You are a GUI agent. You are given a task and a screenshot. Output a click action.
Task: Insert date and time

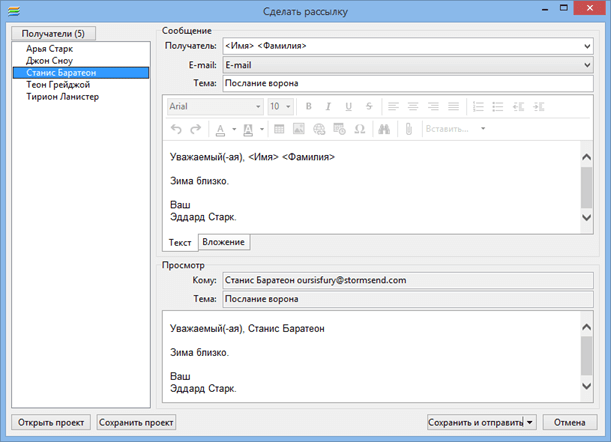coord(339,129)
